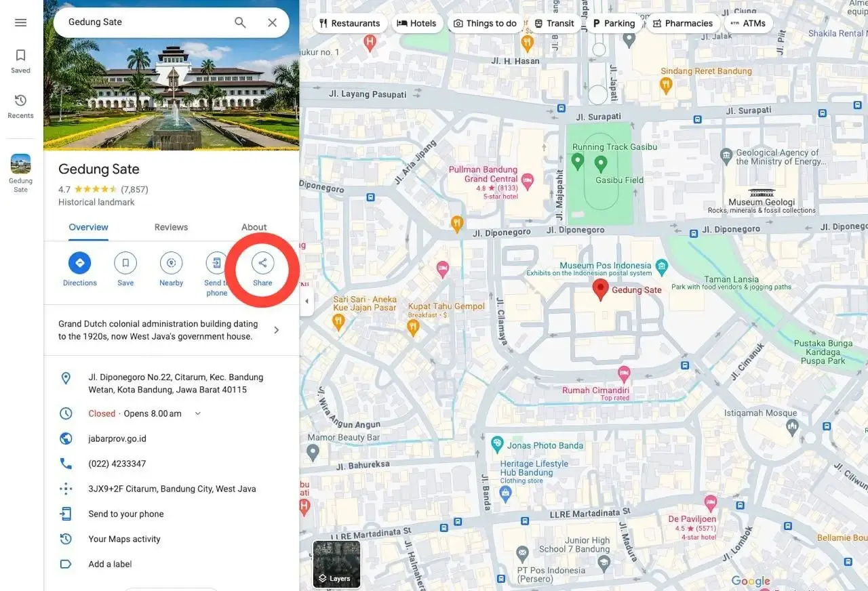Get Directions to Gedung Sate
This screenshot has height=591, width=868.
point(80,269)
